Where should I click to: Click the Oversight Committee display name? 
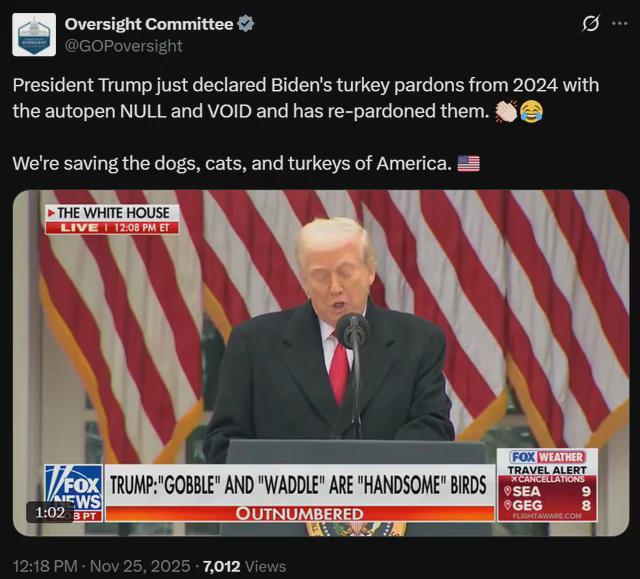pyautogui.click(x=149, y=24)
